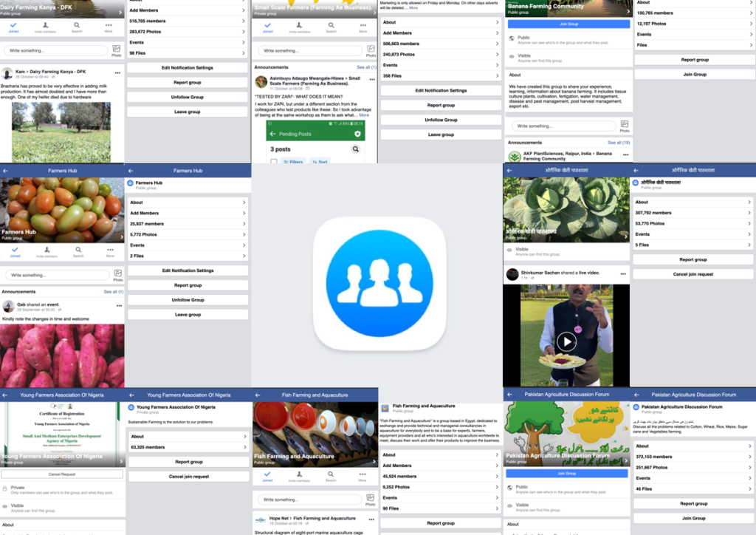
Task: Go back from Fish Farming and Aquaculture header
Action: click(258, 395)
